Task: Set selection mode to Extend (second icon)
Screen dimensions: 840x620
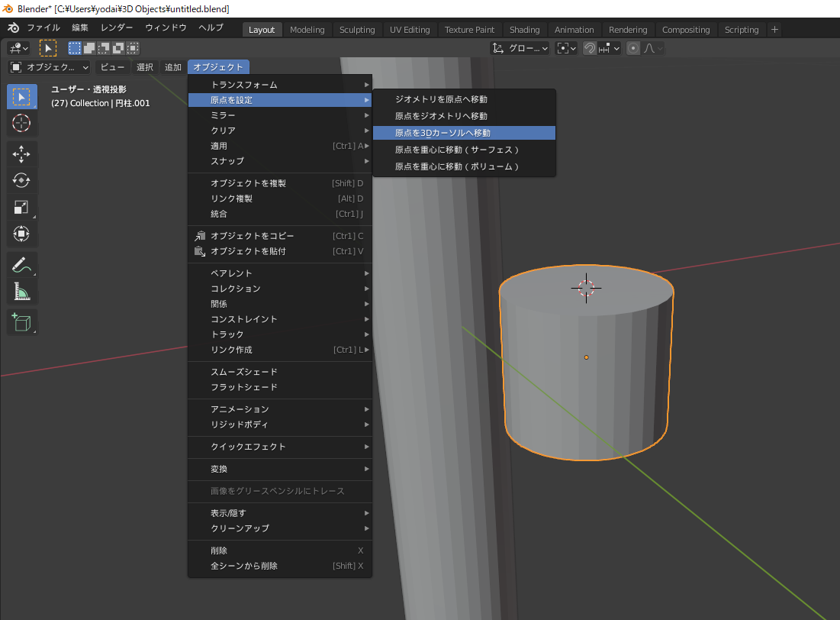Action: pyautogui.click(x=89, y=48)
